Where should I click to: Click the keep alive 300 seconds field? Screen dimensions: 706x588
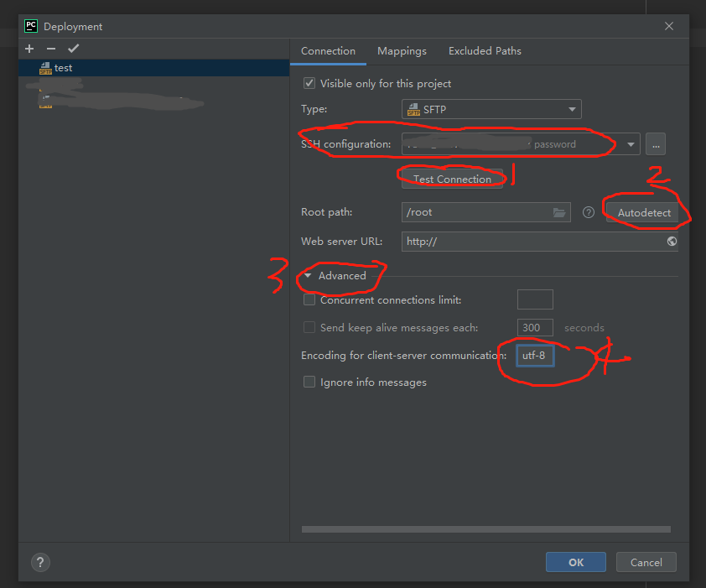tap(535, 328)
